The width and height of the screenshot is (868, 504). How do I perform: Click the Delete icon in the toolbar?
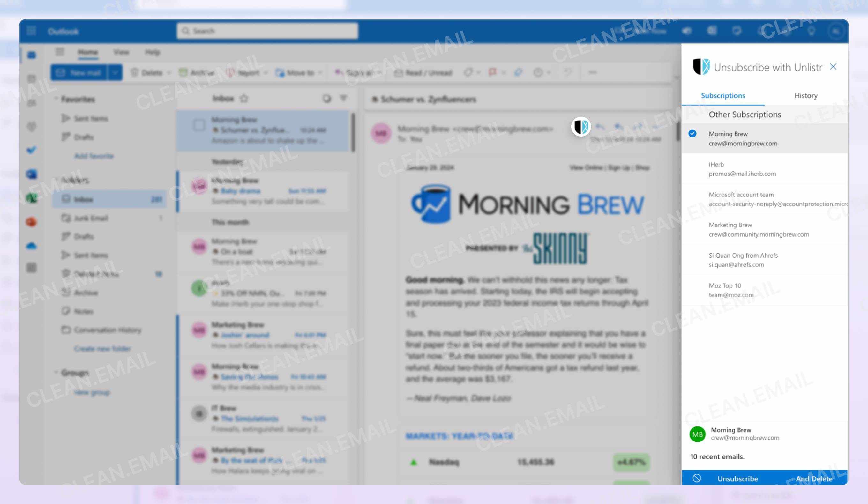pos(134,73)
